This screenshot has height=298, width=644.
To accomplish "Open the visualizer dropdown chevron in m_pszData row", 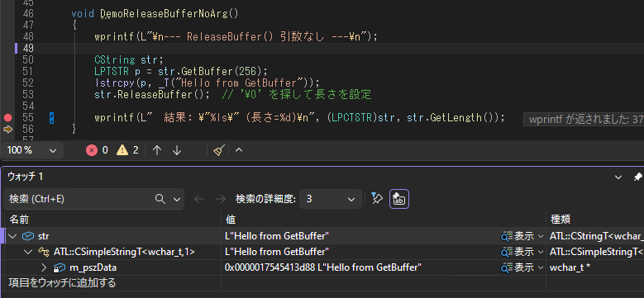I will 541,267.
